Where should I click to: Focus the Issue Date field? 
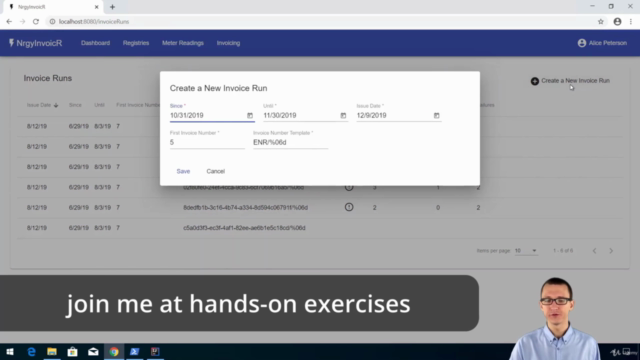point(394,116)
